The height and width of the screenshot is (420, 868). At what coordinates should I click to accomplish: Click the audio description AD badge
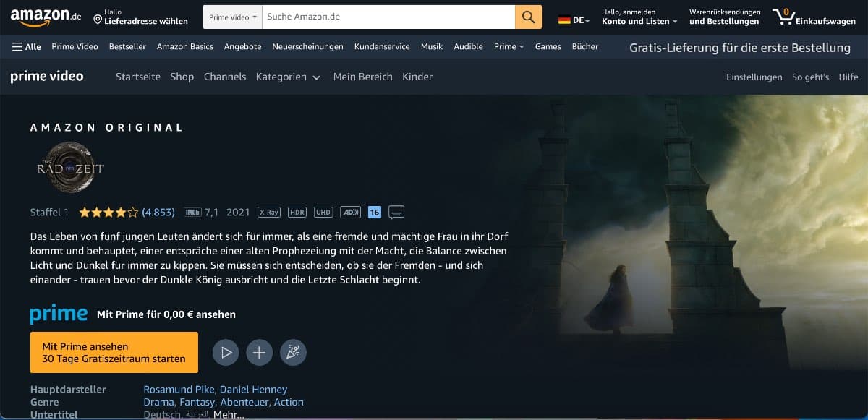(350, 213)
